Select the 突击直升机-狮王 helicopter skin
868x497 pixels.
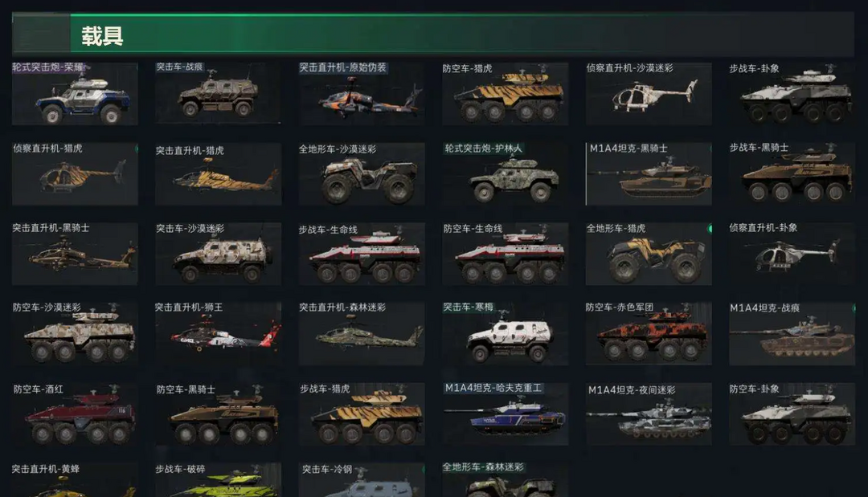coord(218,333)
